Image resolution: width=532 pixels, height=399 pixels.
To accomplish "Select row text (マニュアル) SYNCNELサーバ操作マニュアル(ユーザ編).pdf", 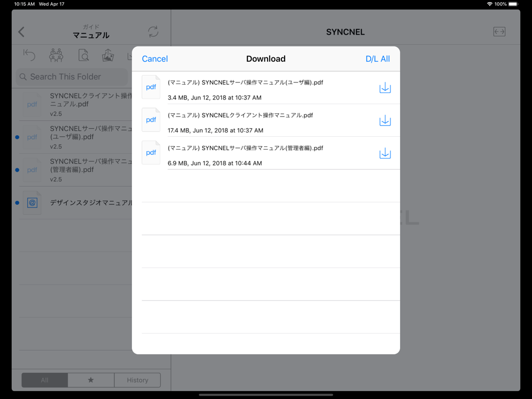I will pos(245,82).
